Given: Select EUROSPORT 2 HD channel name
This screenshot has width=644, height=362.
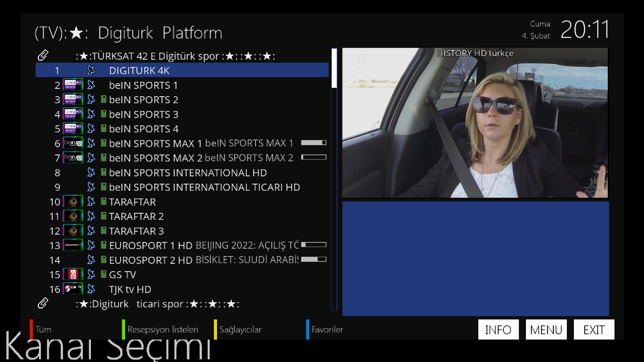Looking at the screenshot, I should click(x=151, y=260).
